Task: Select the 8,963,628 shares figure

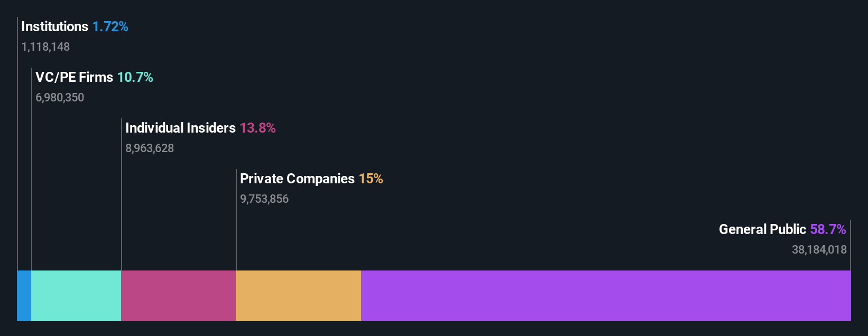Action: coord(150,148)
